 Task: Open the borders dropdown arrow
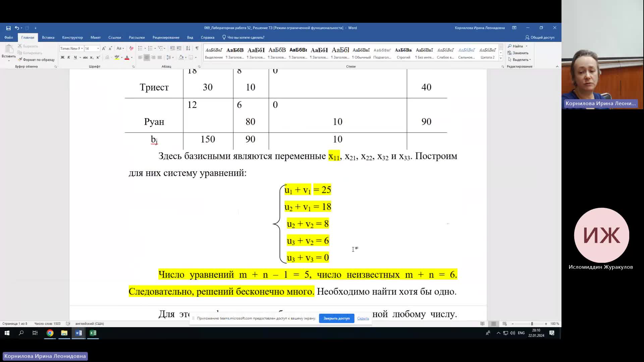[x=196, y=57]
